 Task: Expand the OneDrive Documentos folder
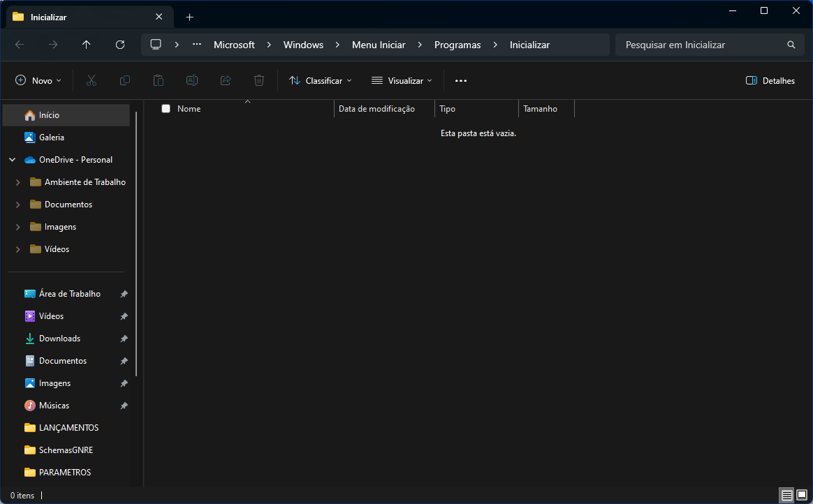[18, 205]
